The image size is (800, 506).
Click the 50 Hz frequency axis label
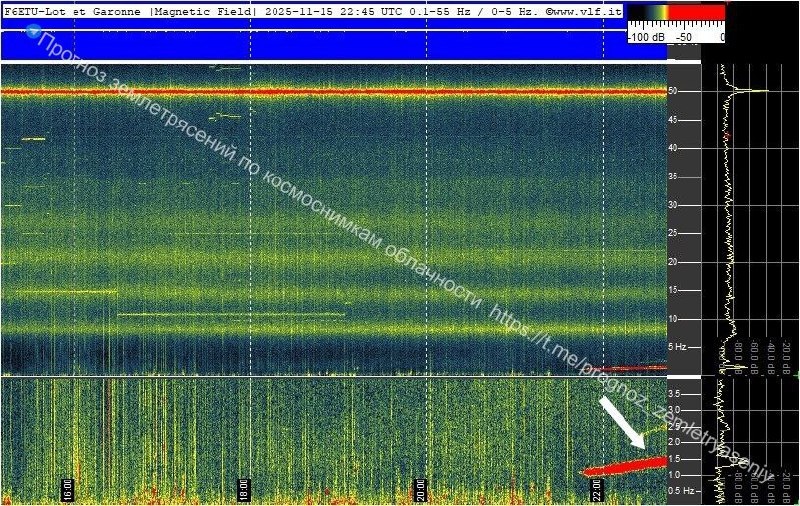[x=673, y=91]
